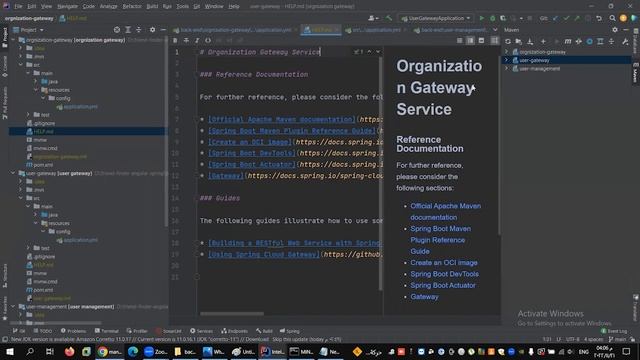
Task: Insert code span in markdown toolbar
Action: click(208, 40)
